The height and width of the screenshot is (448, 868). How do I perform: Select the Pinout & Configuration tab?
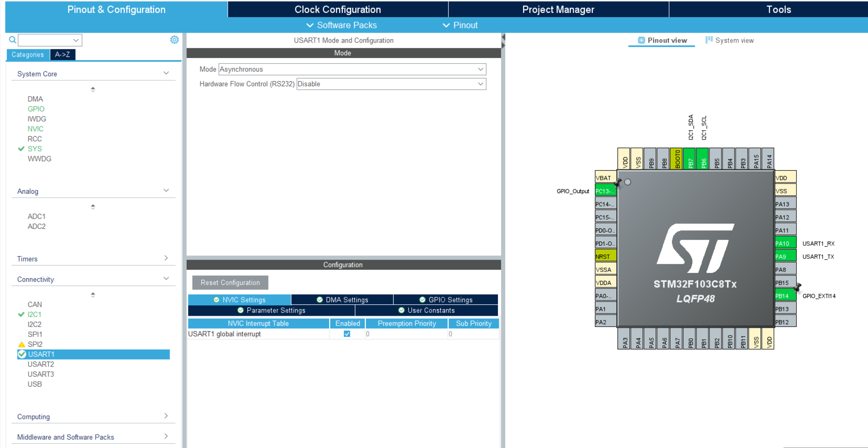click(x=116, y=9)
